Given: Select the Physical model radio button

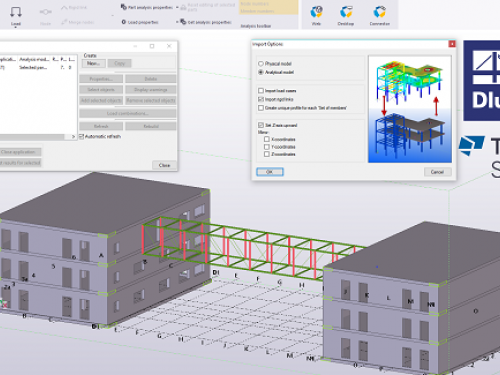Looking at the screenshot, I should (x=261, y=64).
